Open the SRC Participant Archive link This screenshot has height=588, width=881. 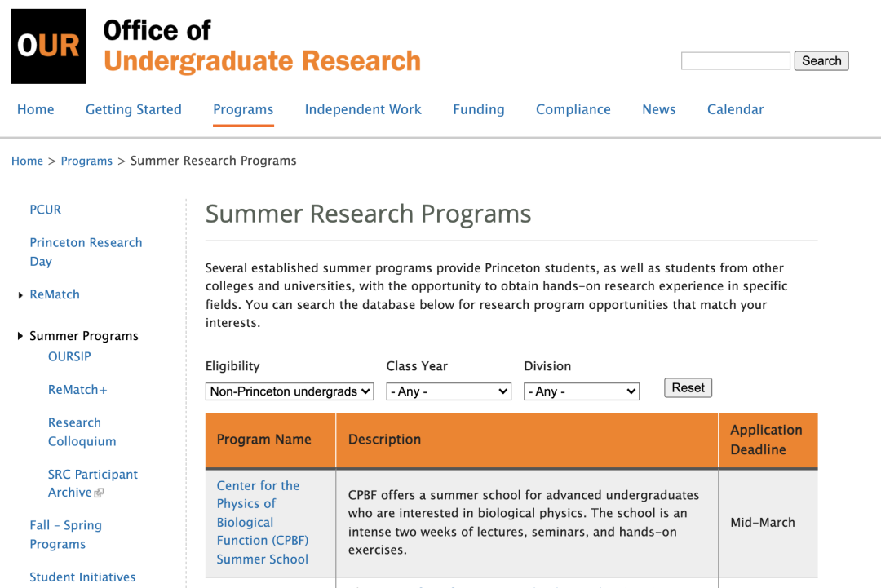pos(93,483)
